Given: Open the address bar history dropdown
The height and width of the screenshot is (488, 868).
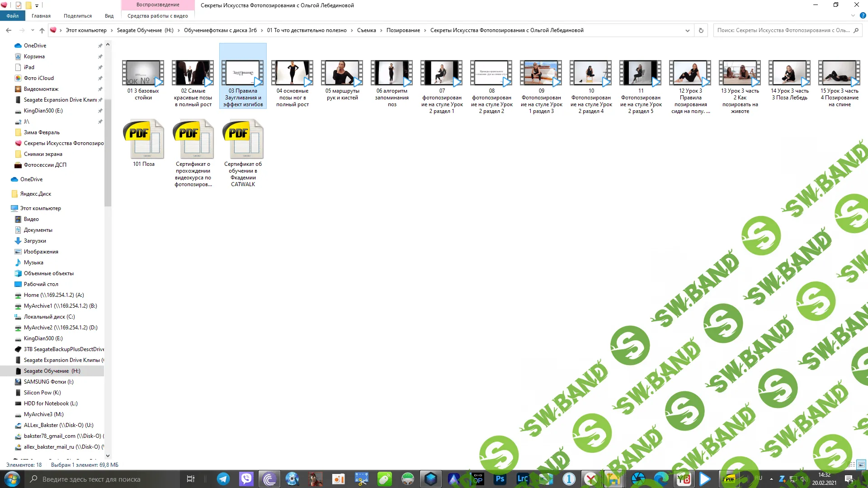Looking at the screenshot, I should pyautogui.click(x=688, y=30).
